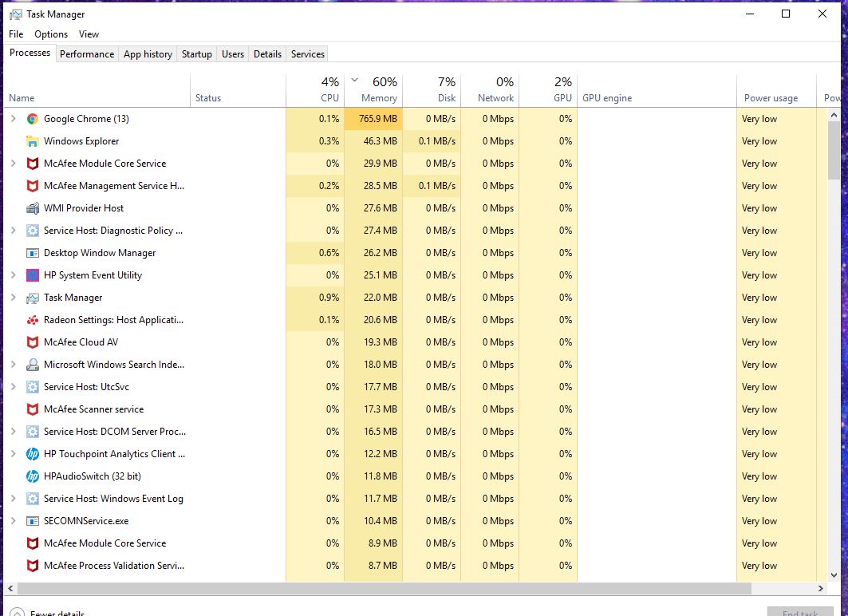Viewport: 848px width, 616px height.
Task: Click the Service Host: DCOM Server gear icon
Action: click(33, 432)
